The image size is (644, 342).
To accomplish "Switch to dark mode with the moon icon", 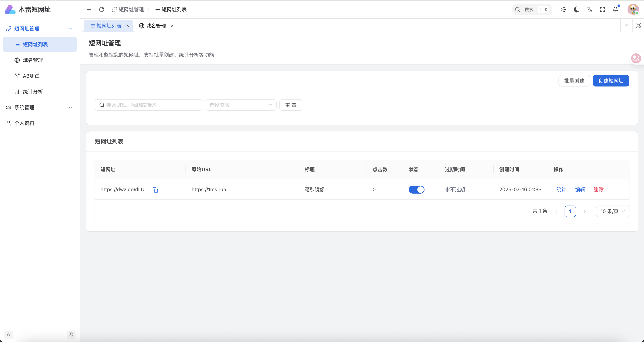I will point(577,9).
